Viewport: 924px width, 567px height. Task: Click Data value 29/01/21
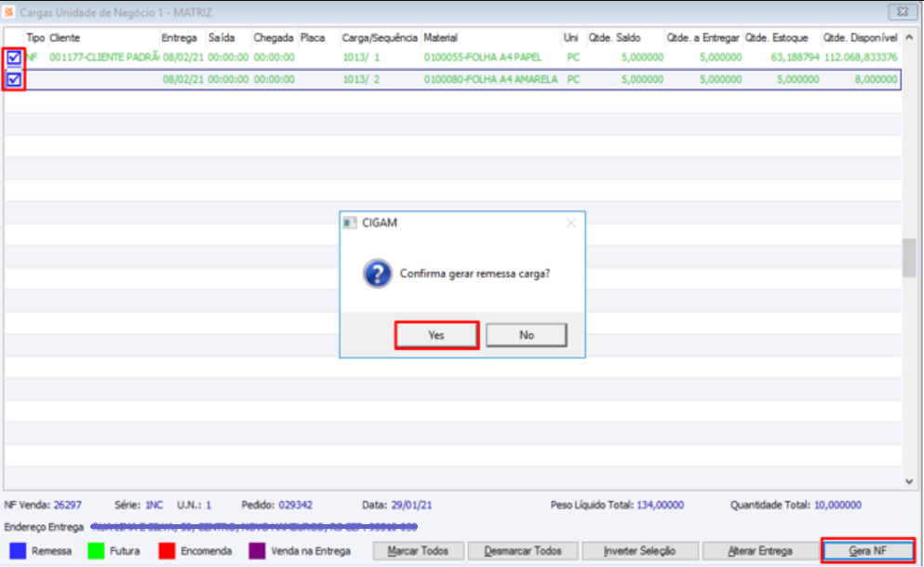411,506
